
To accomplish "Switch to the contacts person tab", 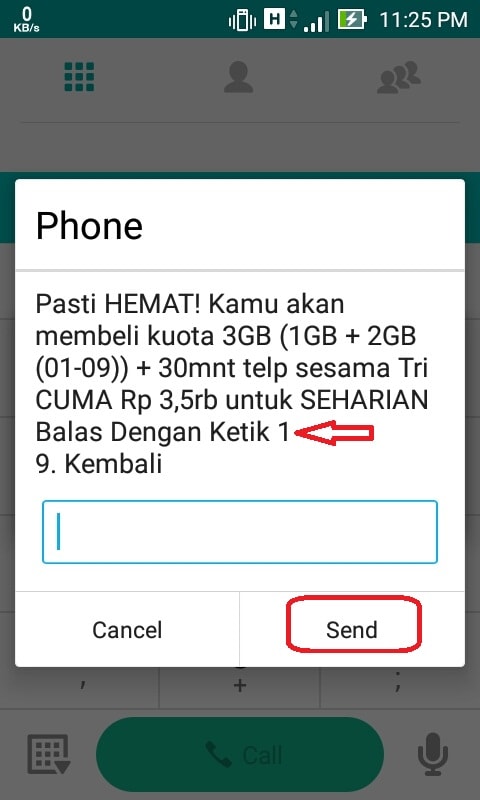I will pyautogui.click(x=238, y=77).
